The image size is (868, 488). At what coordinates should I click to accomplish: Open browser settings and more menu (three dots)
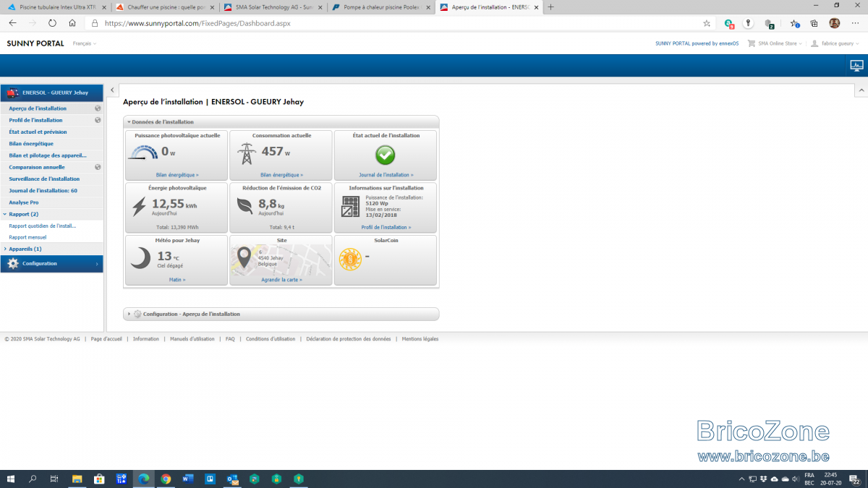(855, 23)
